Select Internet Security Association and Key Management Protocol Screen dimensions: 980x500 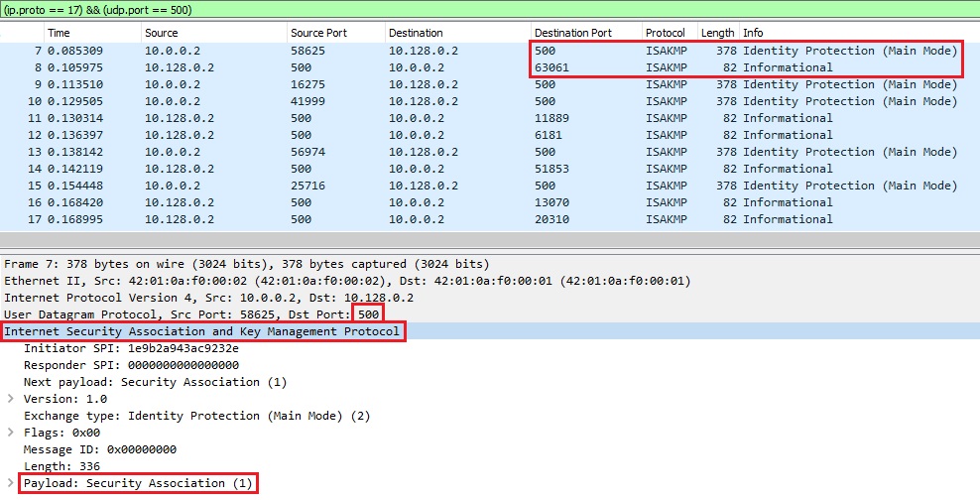[490, 331]
